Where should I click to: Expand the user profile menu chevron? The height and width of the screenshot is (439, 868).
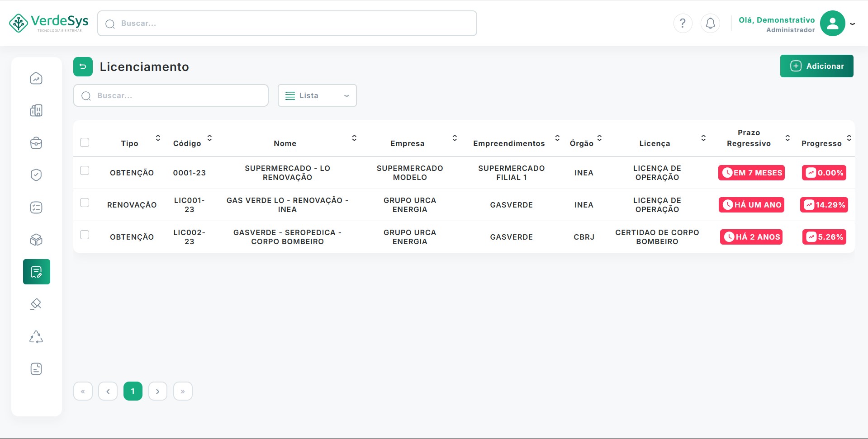(852, 24)
